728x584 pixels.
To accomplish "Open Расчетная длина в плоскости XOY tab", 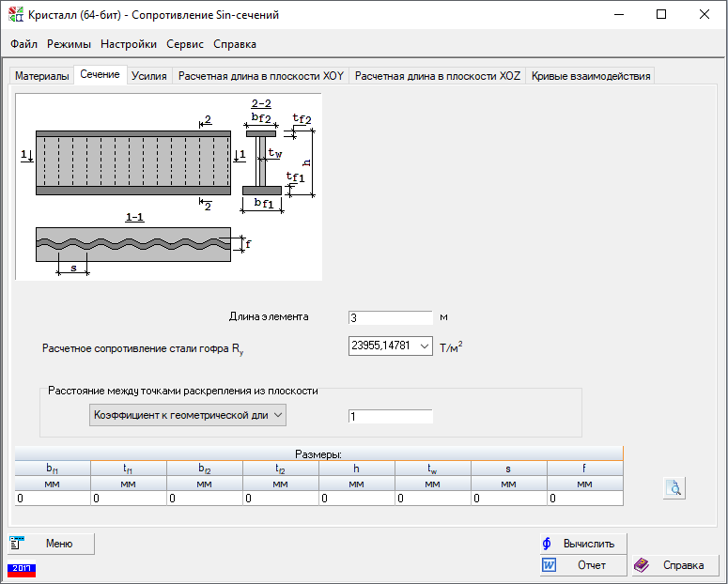I will pos(260,76).
